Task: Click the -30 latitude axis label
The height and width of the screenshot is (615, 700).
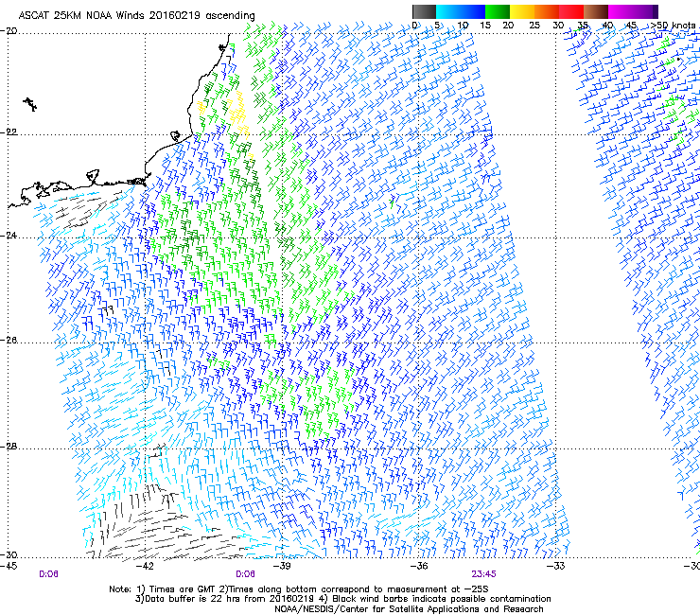Action: pyautogui.click(x=9, y=555)
